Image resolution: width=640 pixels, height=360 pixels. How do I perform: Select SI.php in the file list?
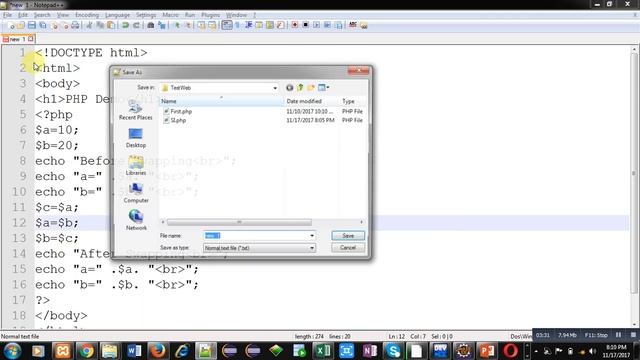click(178, 120)
